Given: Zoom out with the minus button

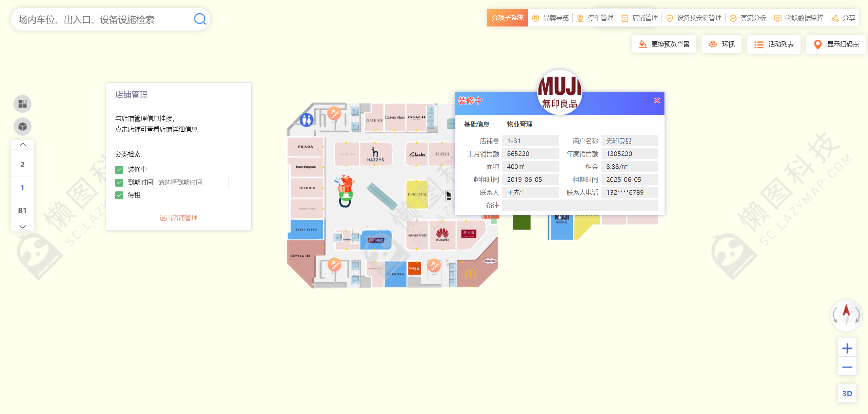Looking at the screenshot, I should [x=847, y=367].
